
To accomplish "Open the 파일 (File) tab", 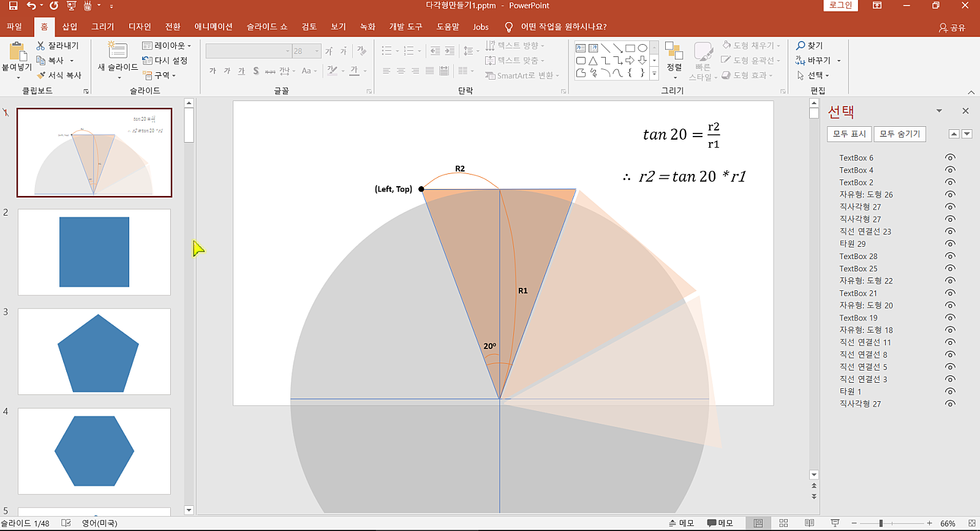I will (14, 27).
